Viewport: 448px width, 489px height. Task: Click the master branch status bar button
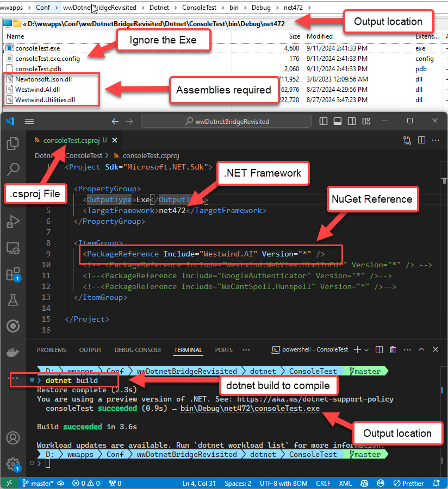tap(37, 483)
